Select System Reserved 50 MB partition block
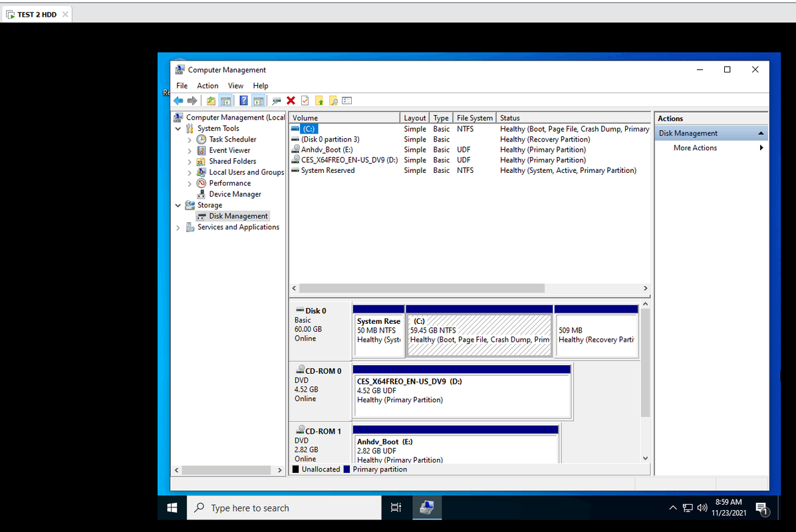The height and width of the screenshot is (532, 796). (x=378, y=331)
